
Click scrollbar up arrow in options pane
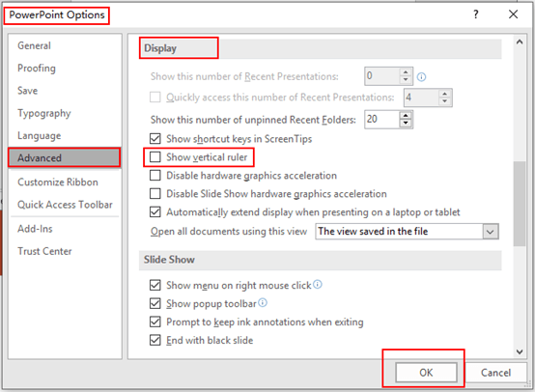point(520,42)
